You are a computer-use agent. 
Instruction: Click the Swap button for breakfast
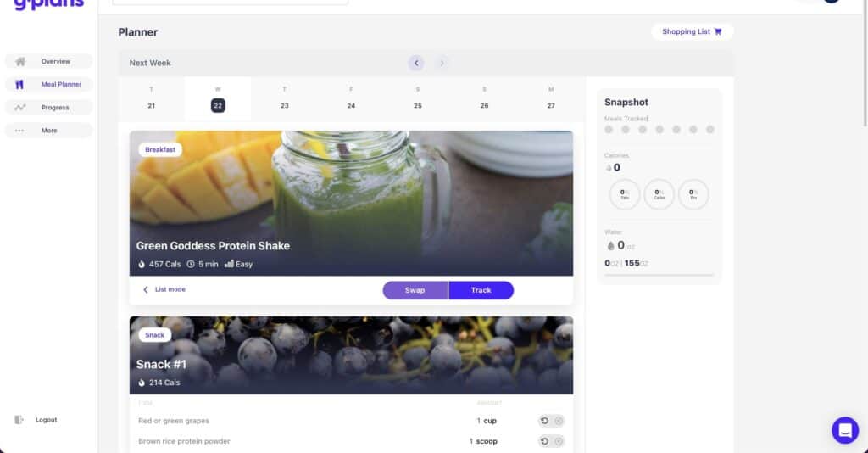coord(415,290)
